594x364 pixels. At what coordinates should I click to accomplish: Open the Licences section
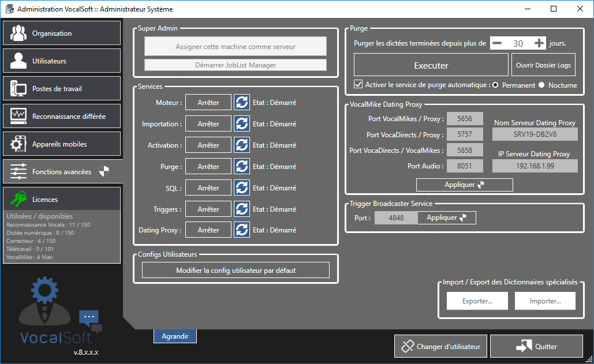[x=62, y=199]
